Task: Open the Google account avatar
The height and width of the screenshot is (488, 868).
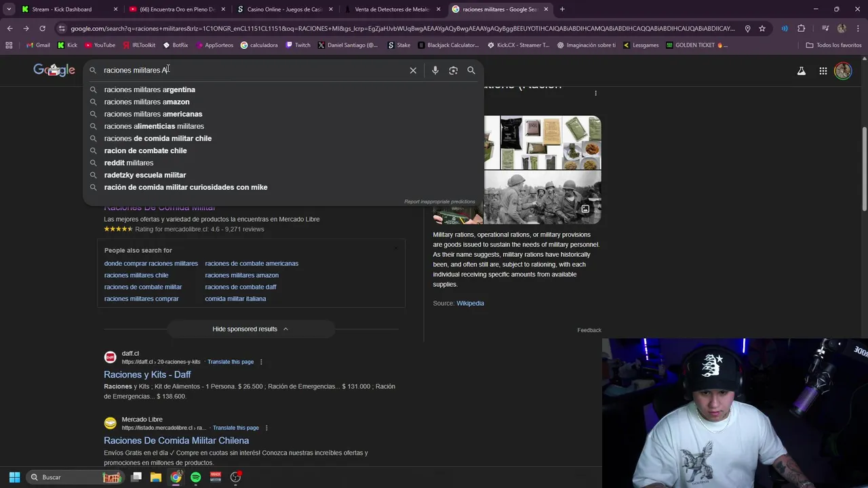Action: tap(843, 70)
